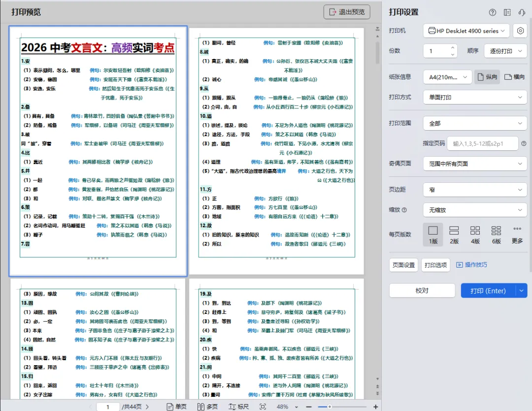Open the A4 paper size dropdown

(447, 77)
